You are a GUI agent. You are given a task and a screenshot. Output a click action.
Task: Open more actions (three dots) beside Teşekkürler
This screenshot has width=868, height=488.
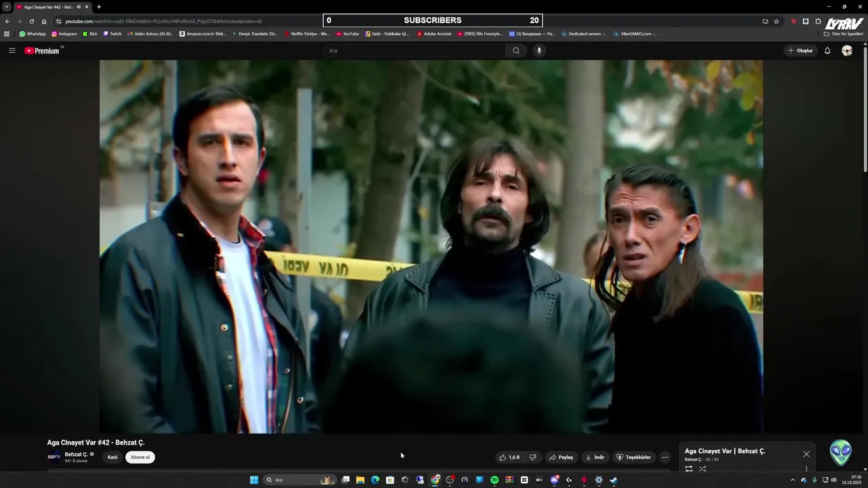(x=665, y=457)
